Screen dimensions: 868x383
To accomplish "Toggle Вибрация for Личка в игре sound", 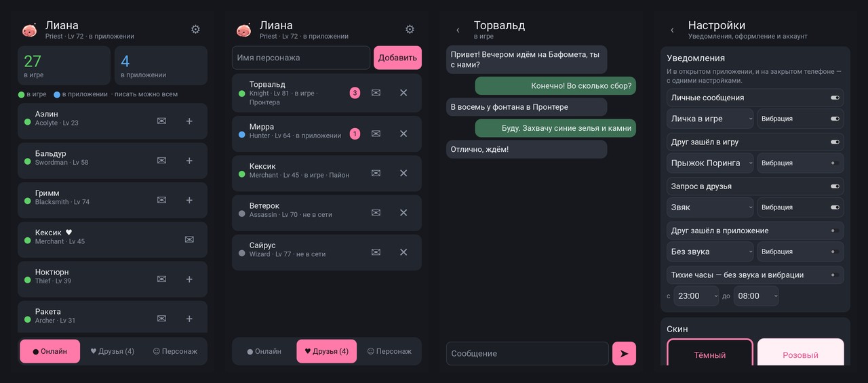I will coord(835,119).
